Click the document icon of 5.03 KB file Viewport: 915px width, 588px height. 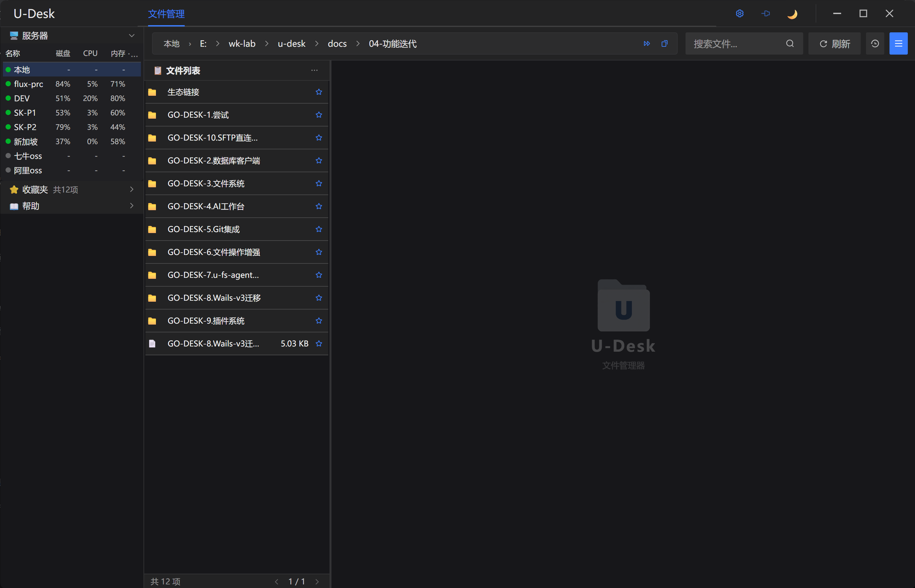152,344
